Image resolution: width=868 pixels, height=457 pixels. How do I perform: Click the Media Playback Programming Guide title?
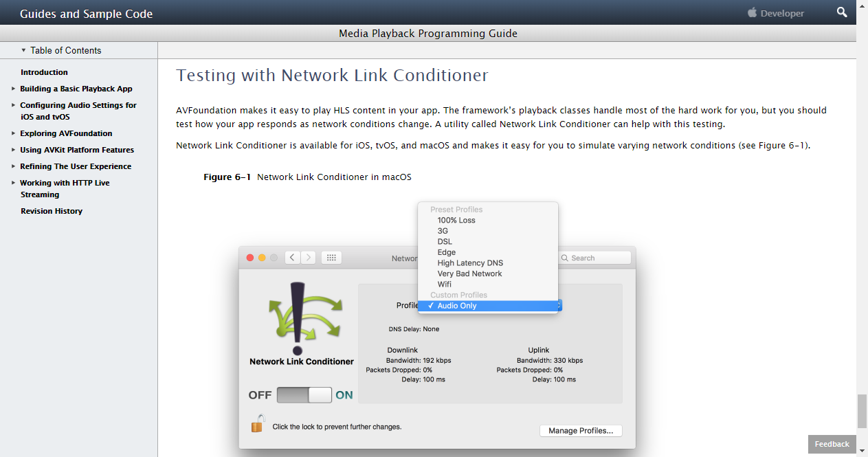428,34
